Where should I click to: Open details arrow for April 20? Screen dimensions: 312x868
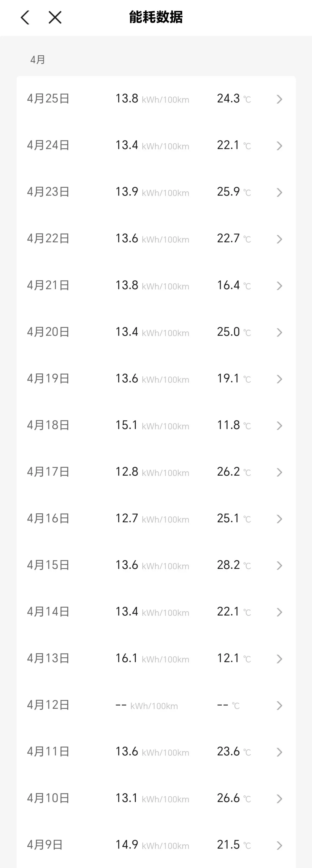[279, 332]
